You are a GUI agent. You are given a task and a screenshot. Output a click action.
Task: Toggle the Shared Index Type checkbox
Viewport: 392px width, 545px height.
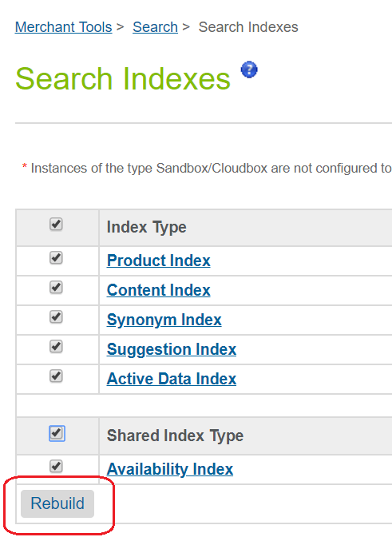57,433
